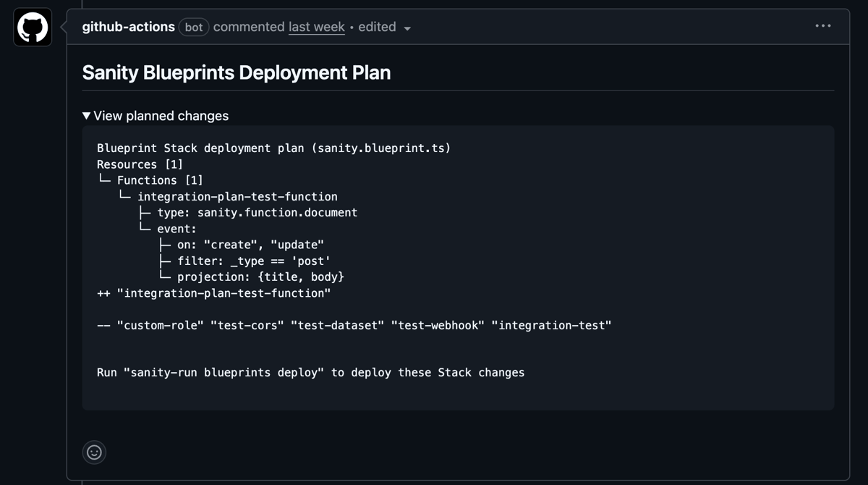Click the disclosure triangle before View planned changes
This screenshot has height=485, width=868.
tap(86, 115)
